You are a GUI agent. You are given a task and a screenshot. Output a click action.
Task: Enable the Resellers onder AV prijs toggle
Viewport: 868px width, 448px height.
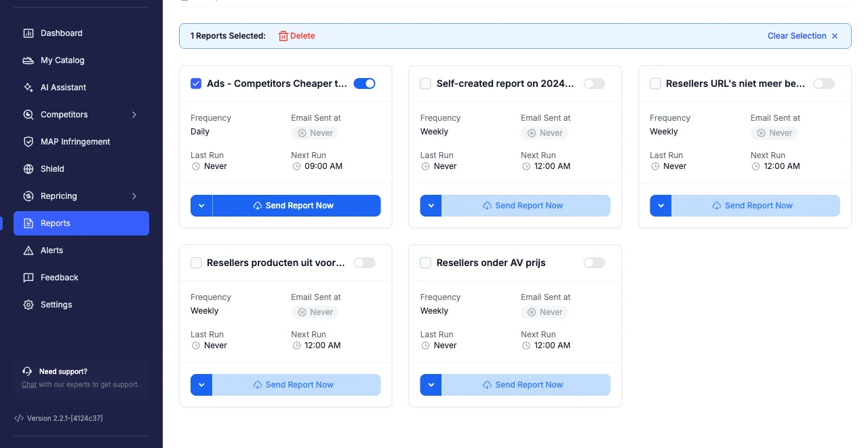(x=594, y=263)
